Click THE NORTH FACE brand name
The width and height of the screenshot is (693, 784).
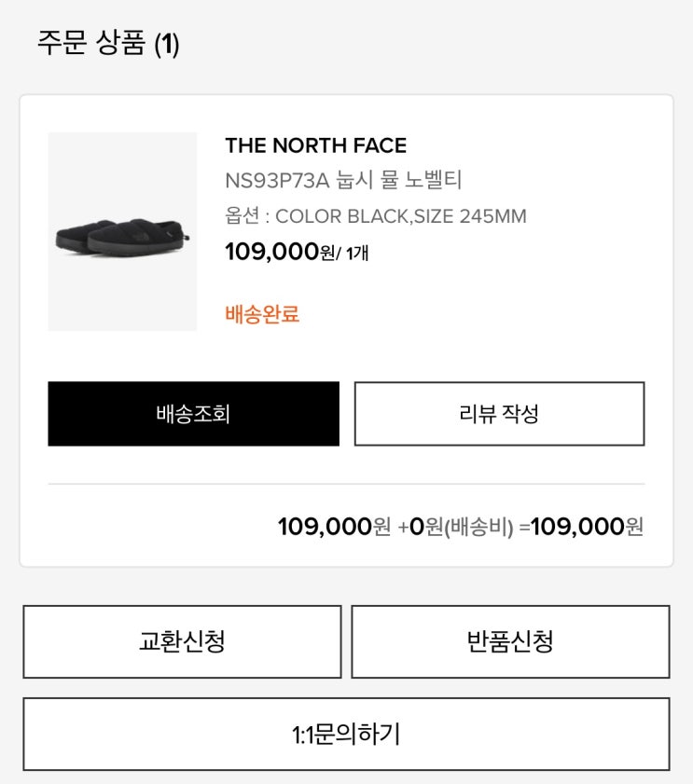[x=315, y=145]
